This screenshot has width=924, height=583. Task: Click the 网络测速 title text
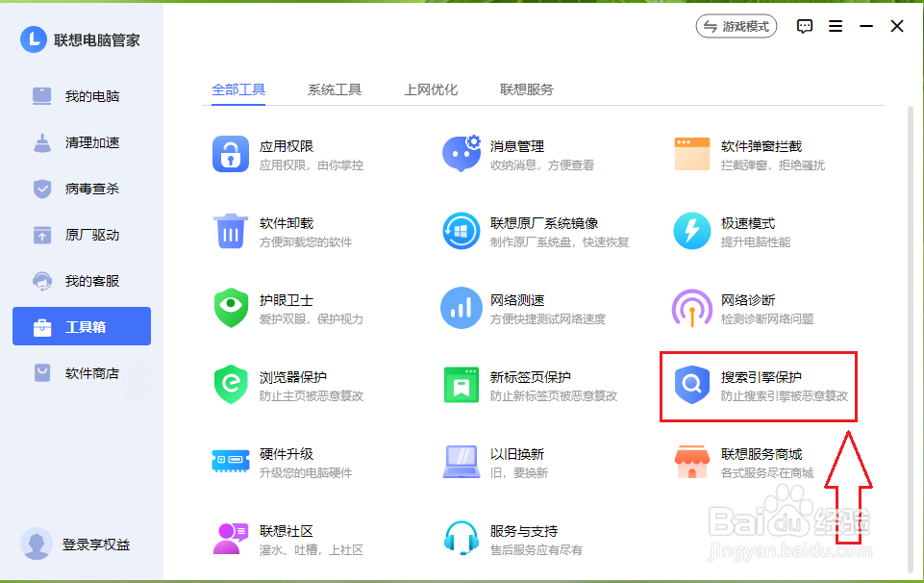pyautogui.click(x=517, y=300)
